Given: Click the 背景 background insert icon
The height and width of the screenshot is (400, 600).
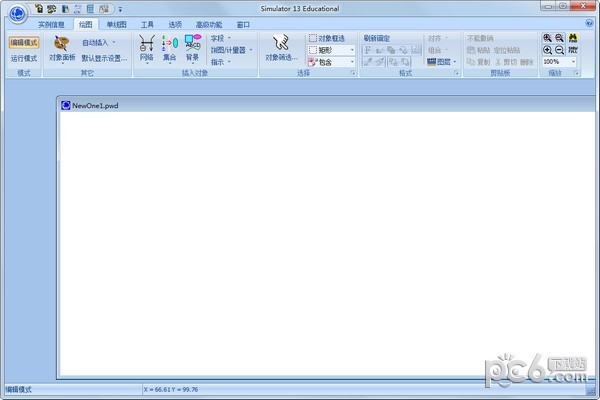Looking at the screenshot, I should click(x=193, y=45).
